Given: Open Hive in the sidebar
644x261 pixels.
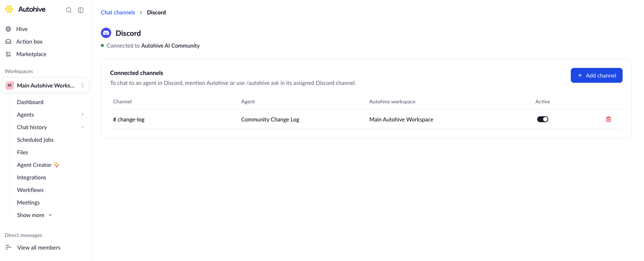Looking at the screenshot, I should tap(22, 29).
